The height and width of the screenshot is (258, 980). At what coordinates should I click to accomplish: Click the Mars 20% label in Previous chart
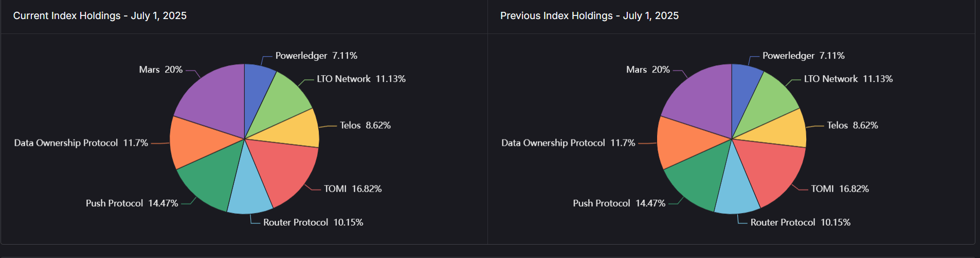tap(648, 70)
